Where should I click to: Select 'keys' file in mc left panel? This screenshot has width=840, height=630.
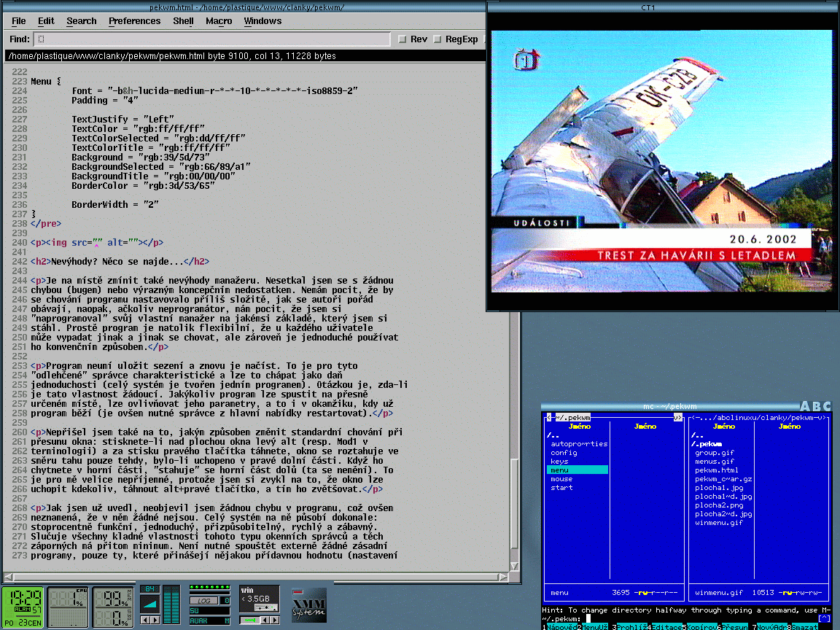tap(559, 462)
